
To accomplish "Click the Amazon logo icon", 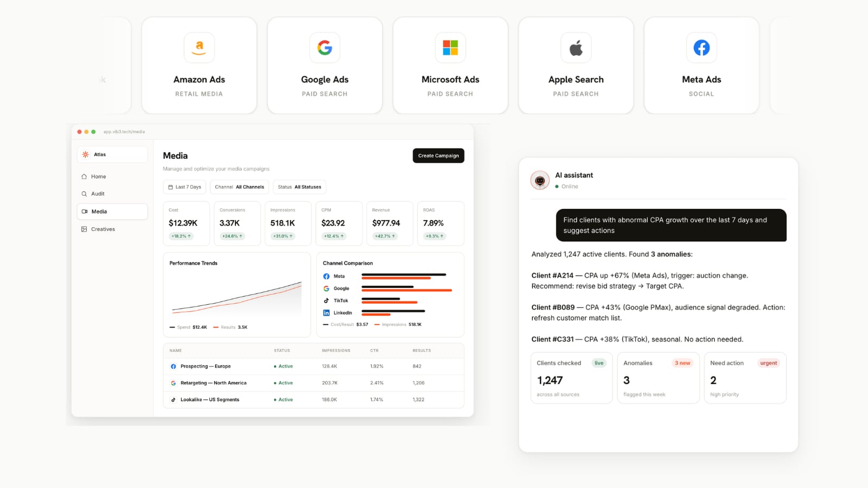I will click(199, 48).
